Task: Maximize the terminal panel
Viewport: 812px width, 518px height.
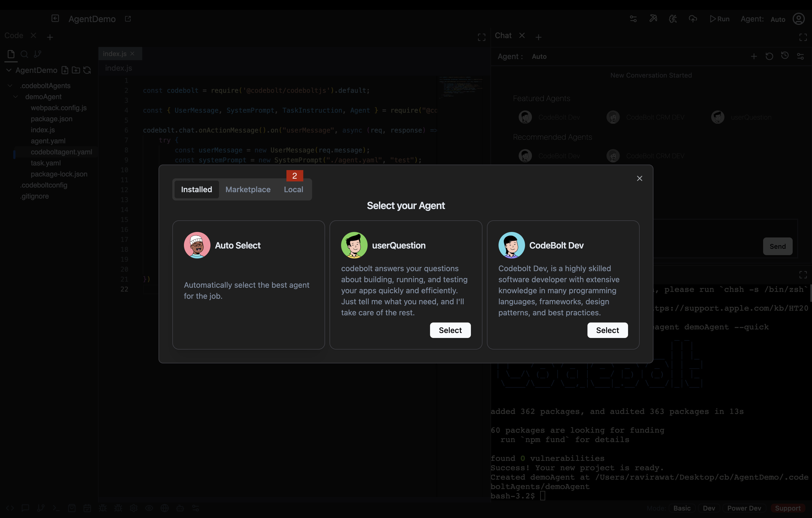Action: [x=803, y=275]
